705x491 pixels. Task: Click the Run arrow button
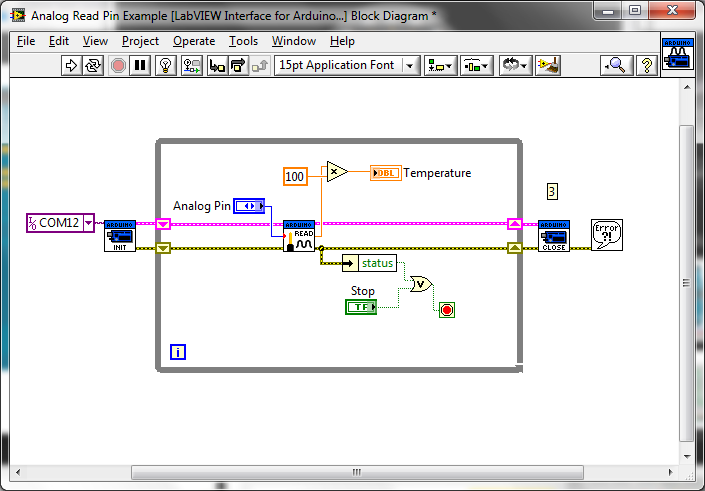(71, 66)
